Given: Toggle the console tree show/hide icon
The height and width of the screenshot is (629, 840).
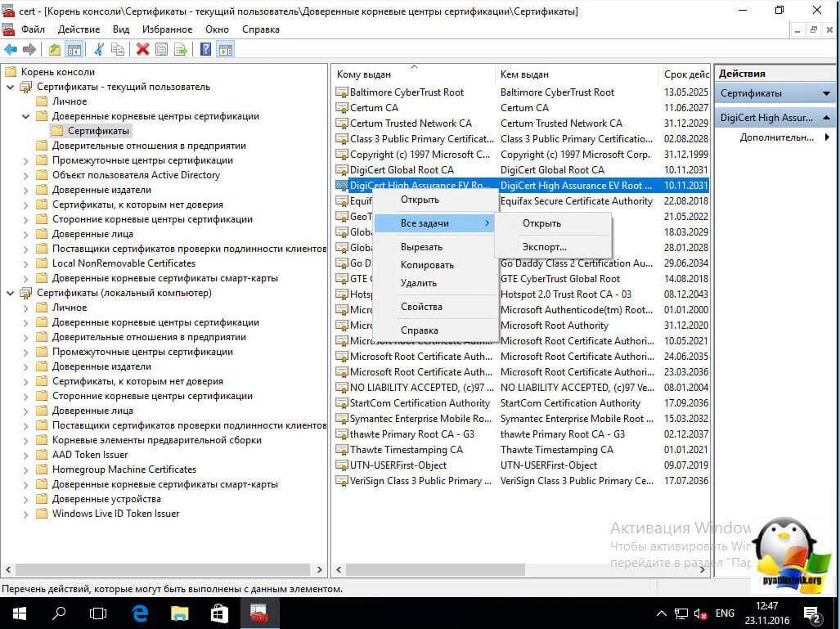Looking at the screenshot, I should (x=74, y=50).
